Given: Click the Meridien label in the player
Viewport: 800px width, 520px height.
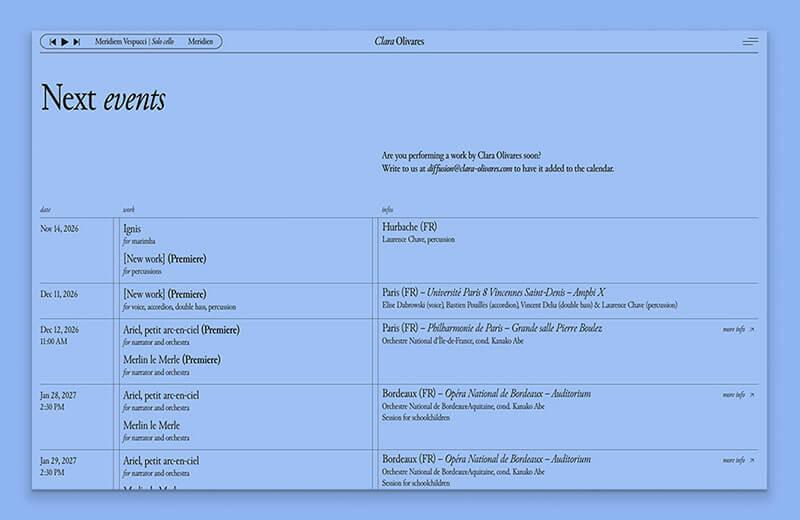Looking at the screenshot, I should 200,41.
